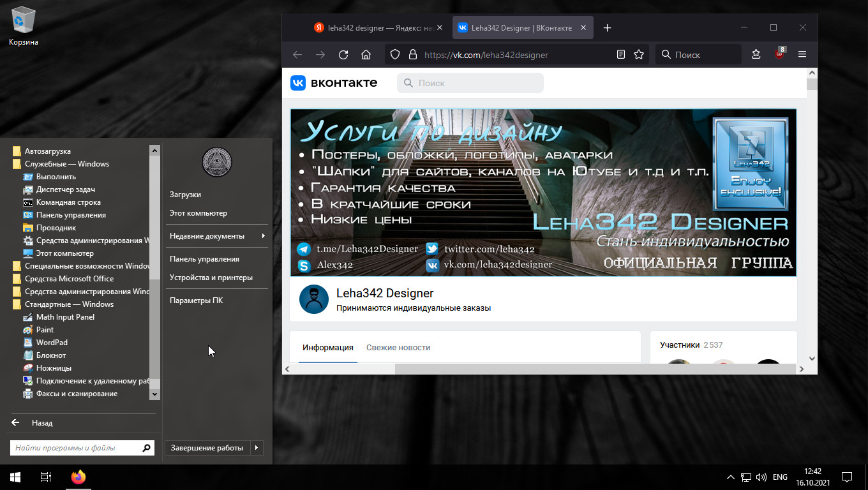Open Этот компьютер in Start menu right pane

198,213
